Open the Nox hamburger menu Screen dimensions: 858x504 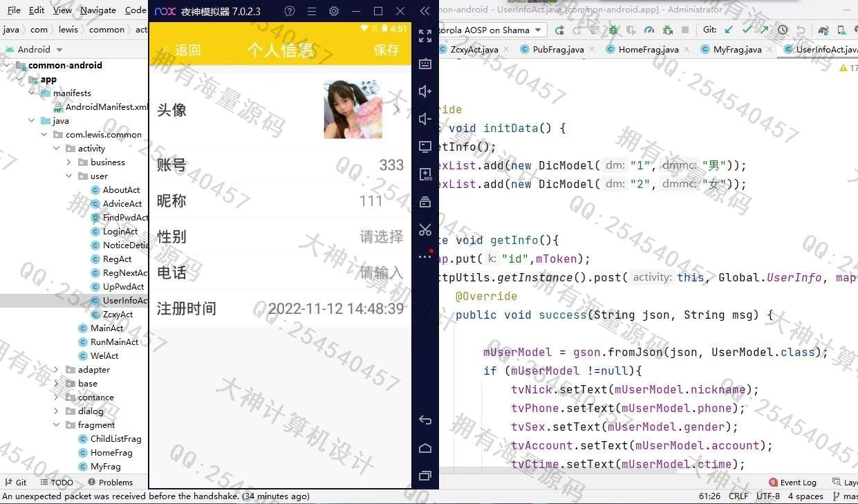(x=312, y=11)
